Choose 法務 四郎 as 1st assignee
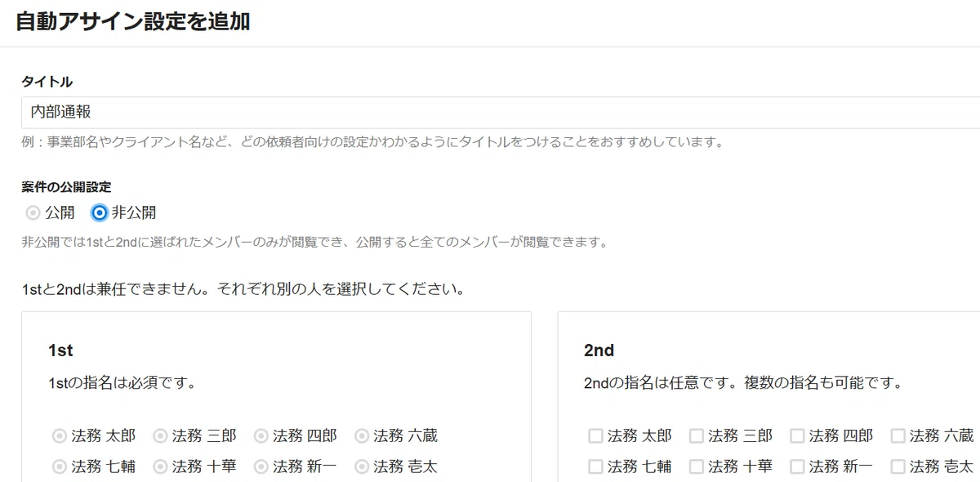This screenshot has width=980, height=482. coord(261,436)
